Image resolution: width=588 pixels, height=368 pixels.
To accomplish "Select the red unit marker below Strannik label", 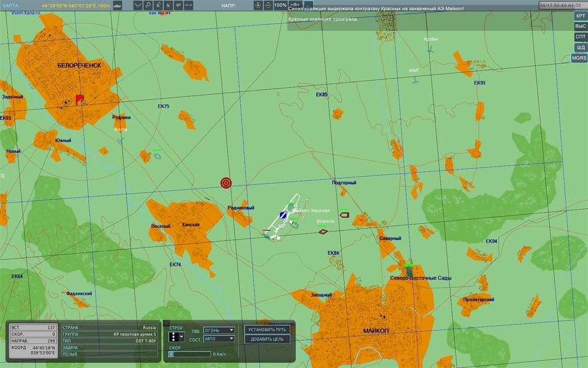I will pyautogui.click(x=323, y=231).
